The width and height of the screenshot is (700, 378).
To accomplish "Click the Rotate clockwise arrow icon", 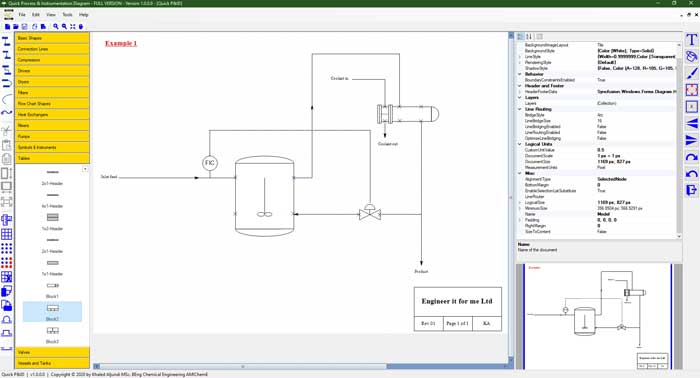I will coord(691,157).
